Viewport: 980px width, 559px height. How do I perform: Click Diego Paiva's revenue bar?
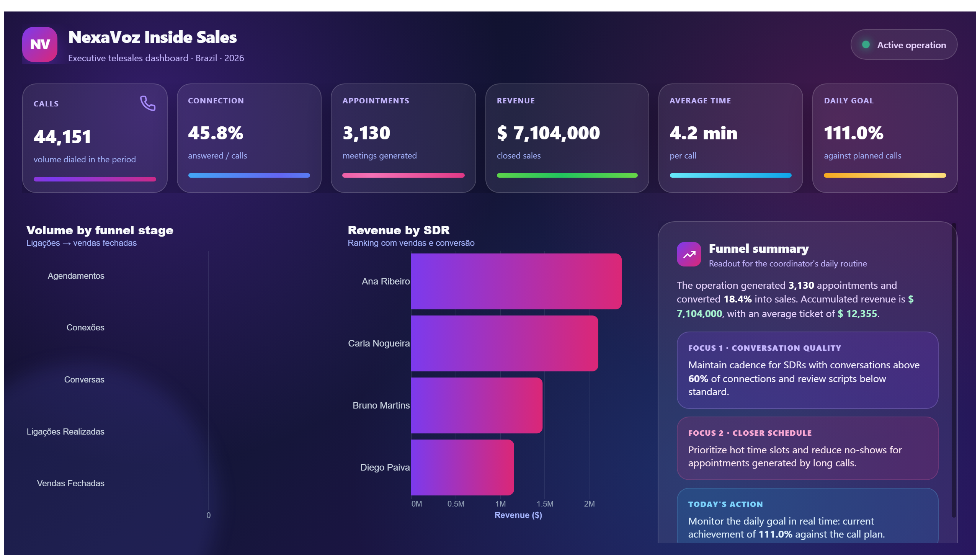click(462, 467)
